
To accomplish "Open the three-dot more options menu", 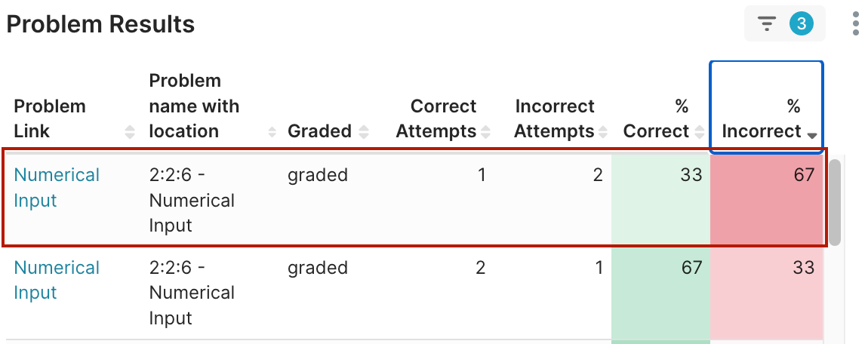I will coord(855,24).
